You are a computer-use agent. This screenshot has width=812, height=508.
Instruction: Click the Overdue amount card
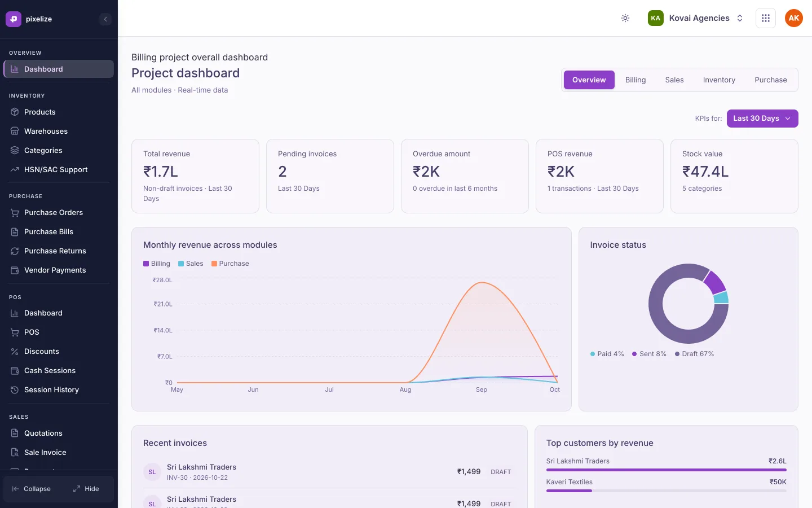(x=465, y=176)
